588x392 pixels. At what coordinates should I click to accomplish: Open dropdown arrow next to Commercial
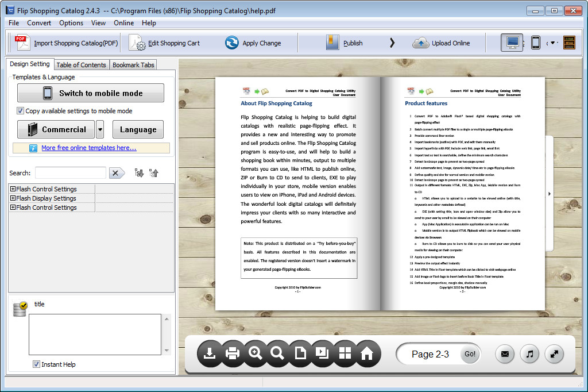tap(100, 129)
